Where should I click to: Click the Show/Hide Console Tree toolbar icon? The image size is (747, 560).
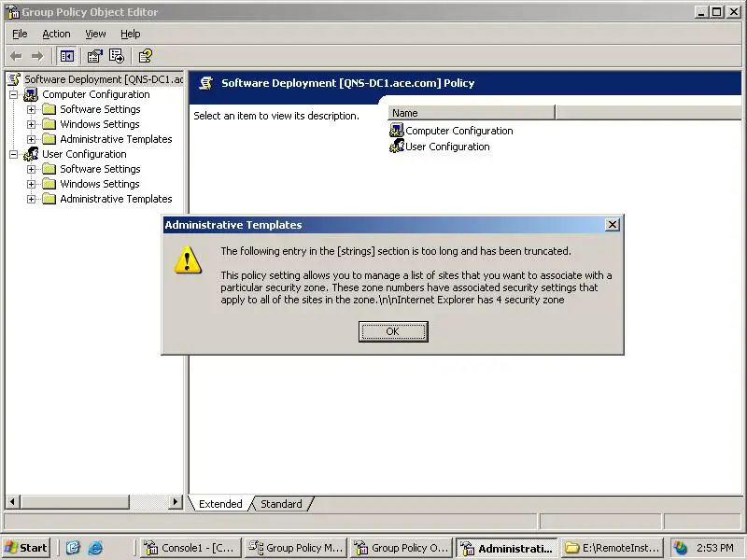coord(67,56)
